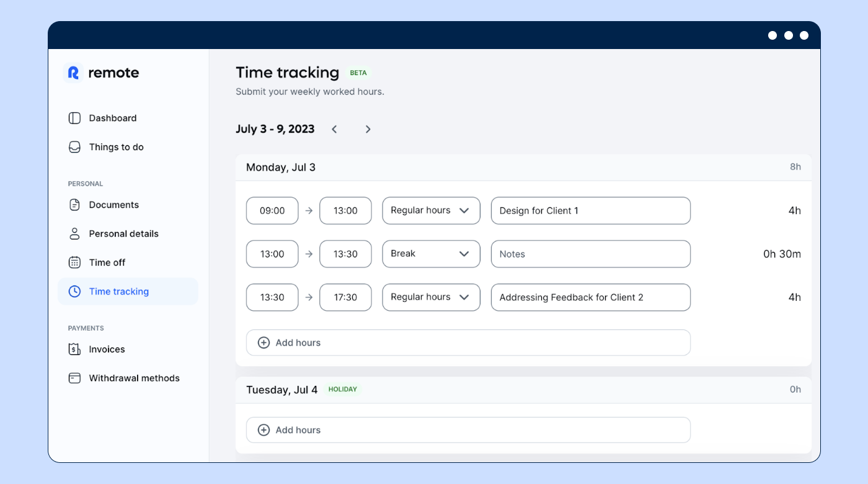The width and height of the screenshot is (868, 484).
Task: Advance to next week with the right arrow
Action: 368,129
